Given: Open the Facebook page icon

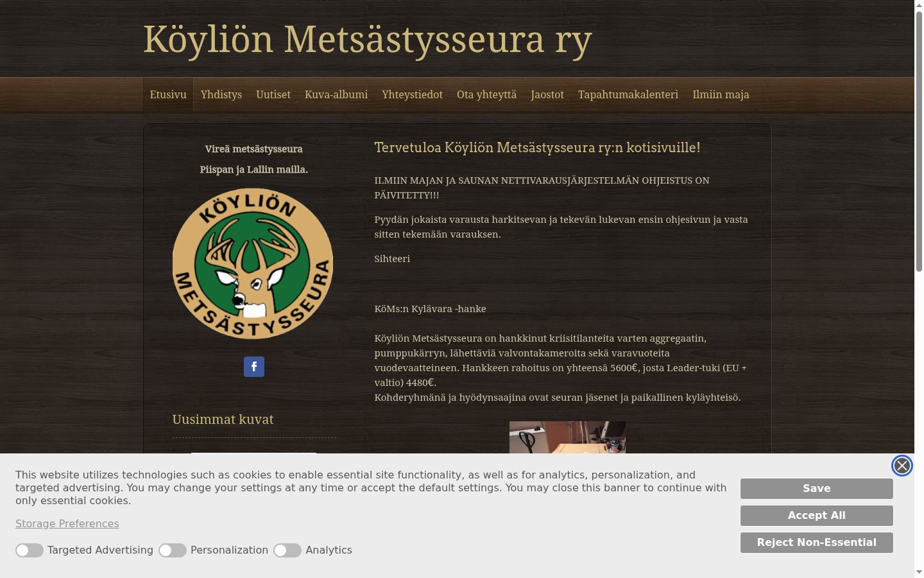Looking at the screenshot, I should 254,367.
